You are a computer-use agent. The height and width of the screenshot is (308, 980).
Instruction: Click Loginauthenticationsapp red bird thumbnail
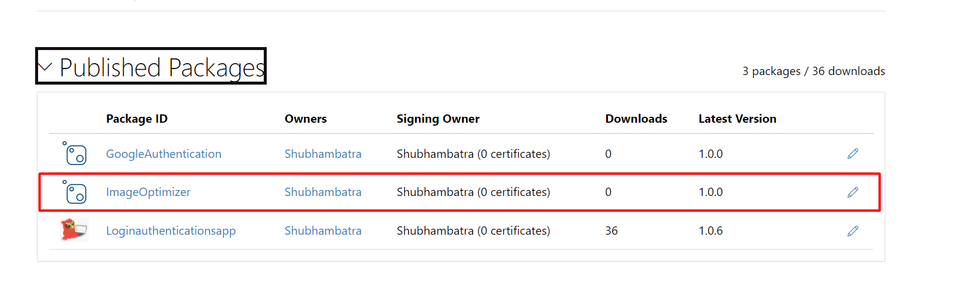point(74,230)
